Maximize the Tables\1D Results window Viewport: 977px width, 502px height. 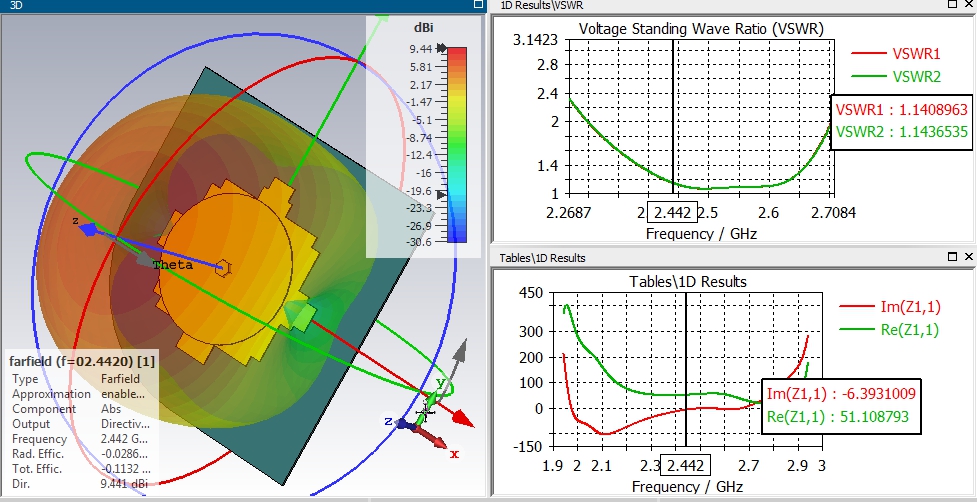pyautogui.click(x=953, y=257)
